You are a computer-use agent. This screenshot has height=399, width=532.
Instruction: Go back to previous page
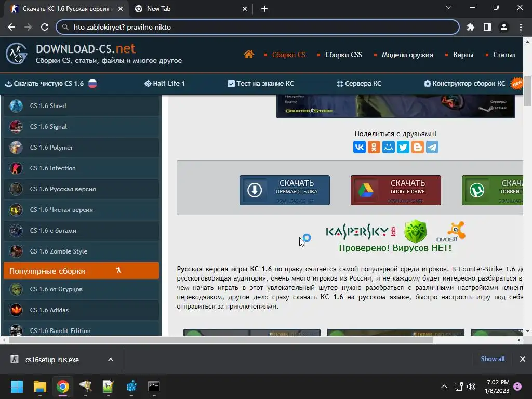[11, 27]
